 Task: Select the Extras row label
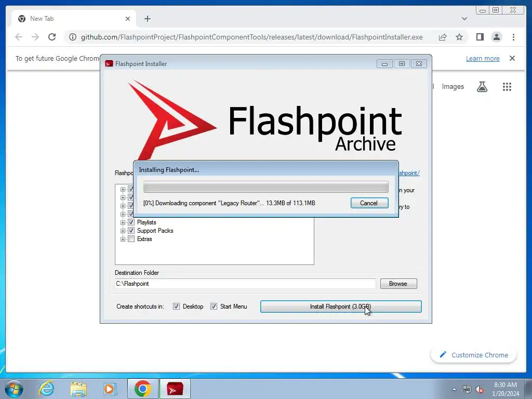(x=144, y=239)
